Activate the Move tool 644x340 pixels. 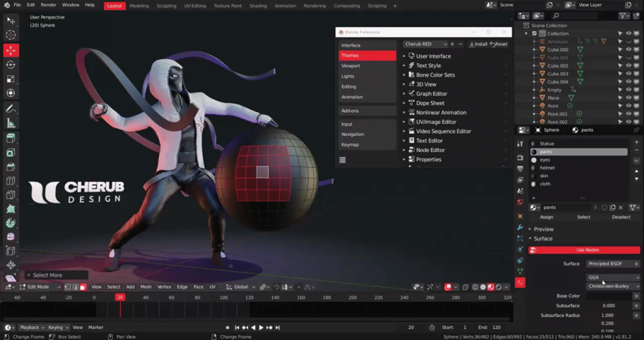click(11, 50)
